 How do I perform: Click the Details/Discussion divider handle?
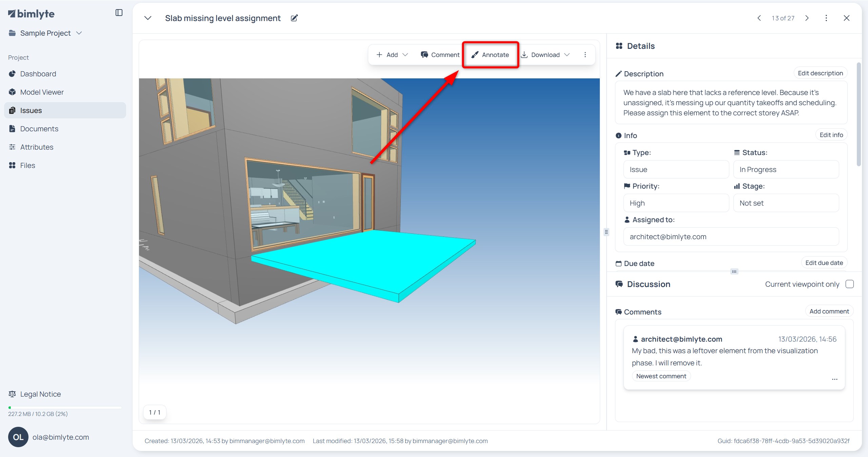click(734, 271)
